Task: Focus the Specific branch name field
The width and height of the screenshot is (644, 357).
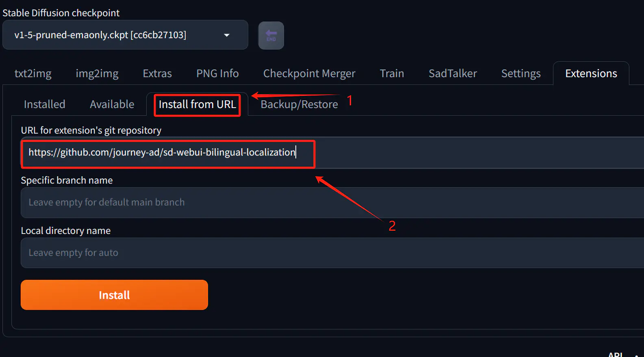Action: [332, 203]
